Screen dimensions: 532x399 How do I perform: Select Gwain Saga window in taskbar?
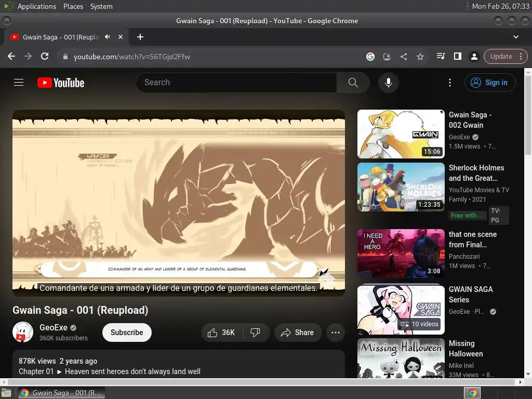pyautogui.click(x=61, y=393)
